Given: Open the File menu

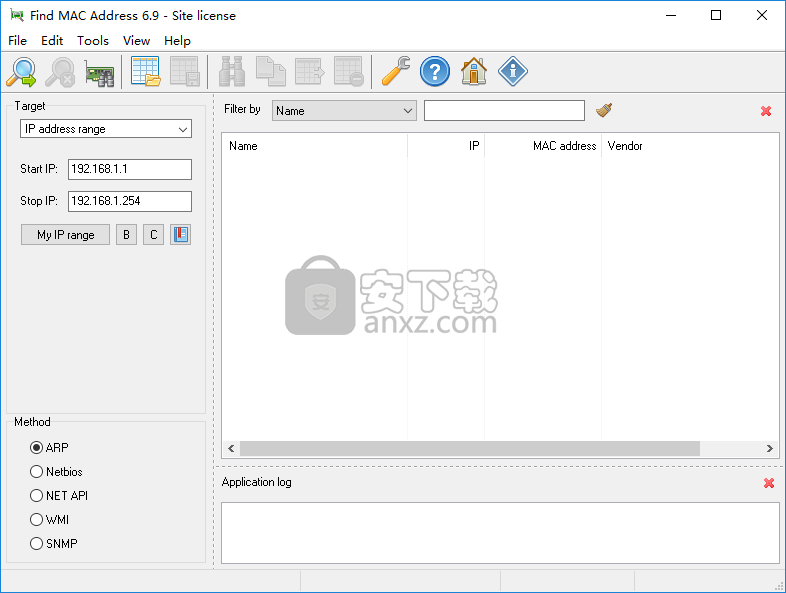Looking at the screenshot, I should tap(18, 41).
